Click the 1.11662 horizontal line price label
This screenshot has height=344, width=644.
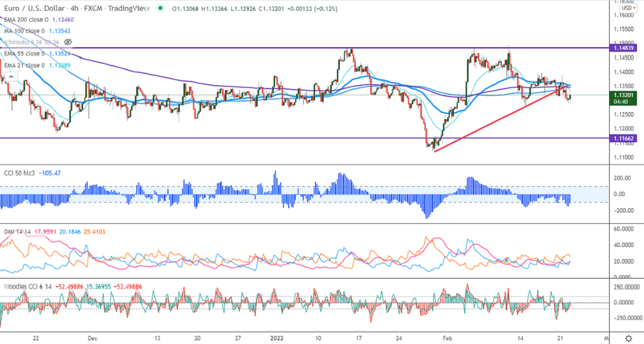[x=624, y=138]
